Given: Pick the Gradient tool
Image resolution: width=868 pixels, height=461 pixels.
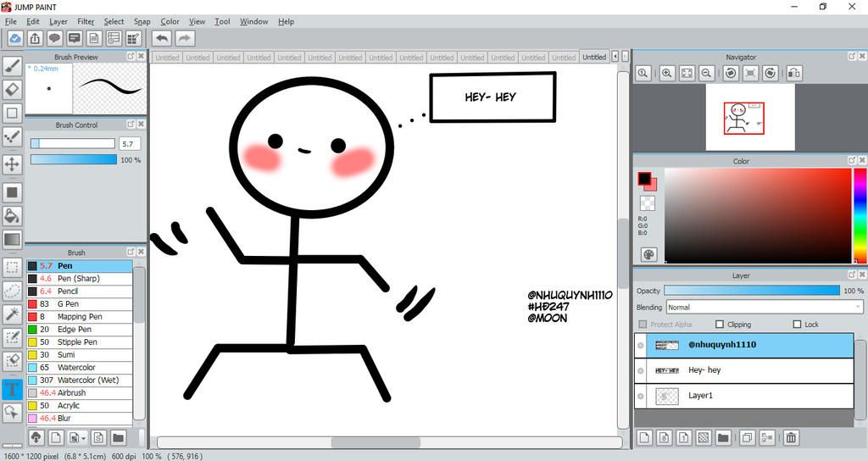Looking at the screenshot, I should point(13,240).
